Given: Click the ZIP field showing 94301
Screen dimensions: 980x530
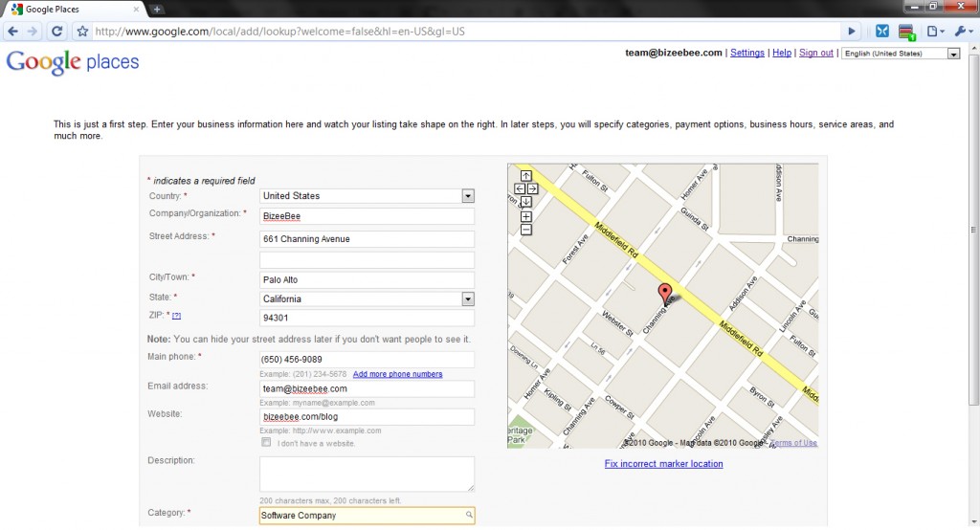Looking at the screenshot, I should pyautogui.click(x=367, y=319).
